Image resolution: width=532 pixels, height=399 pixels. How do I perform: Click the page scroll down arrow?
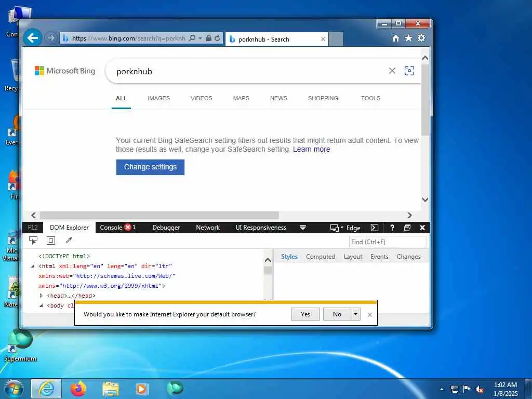425,199
